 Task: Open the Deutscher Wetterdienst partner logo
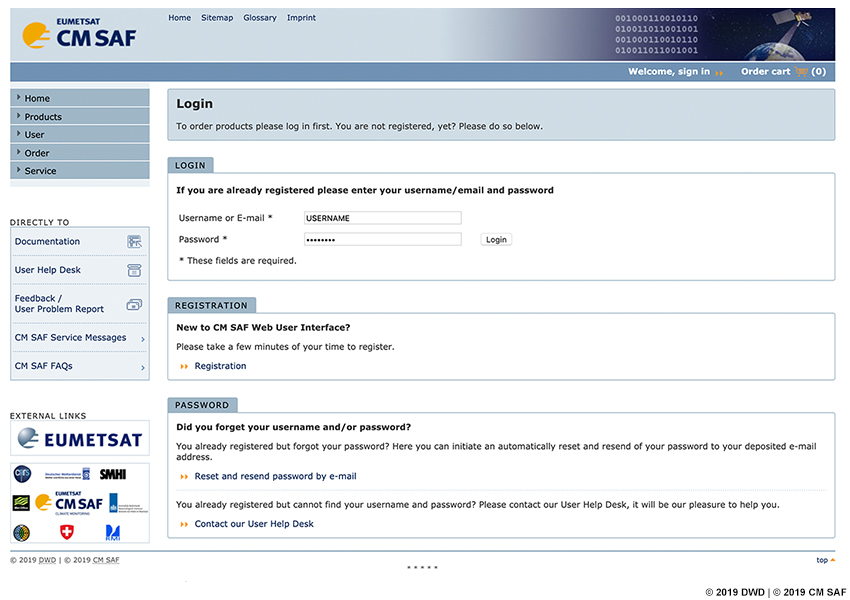tap(67, 474)
